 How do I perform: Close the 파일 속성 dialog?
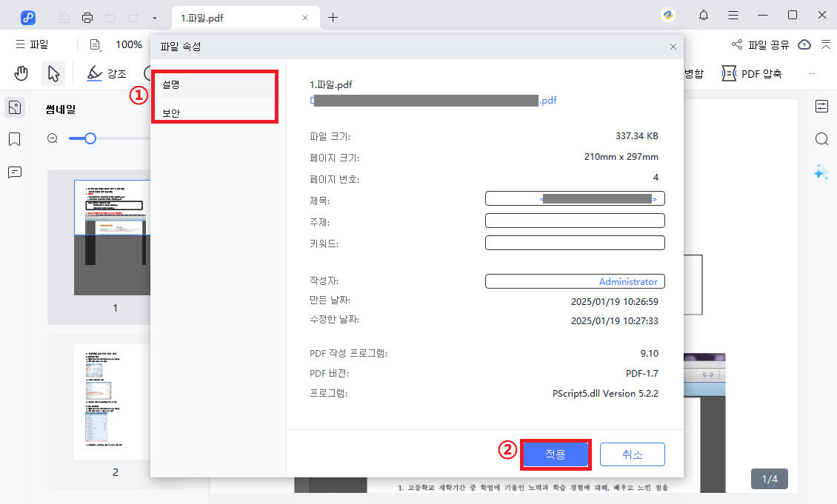(673, 47)
